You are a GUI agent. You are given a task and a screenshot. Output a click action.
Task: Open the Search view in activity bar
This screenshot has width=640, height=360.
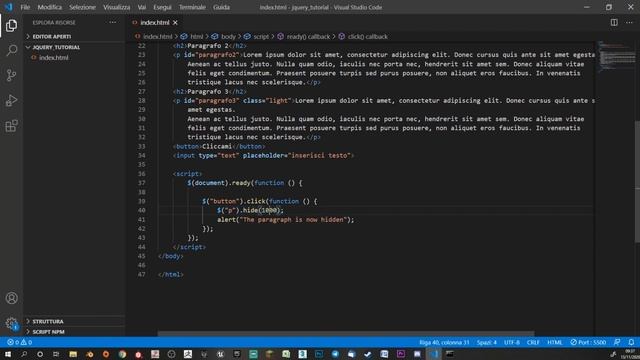pyautogui.click(x=11, y=50)
